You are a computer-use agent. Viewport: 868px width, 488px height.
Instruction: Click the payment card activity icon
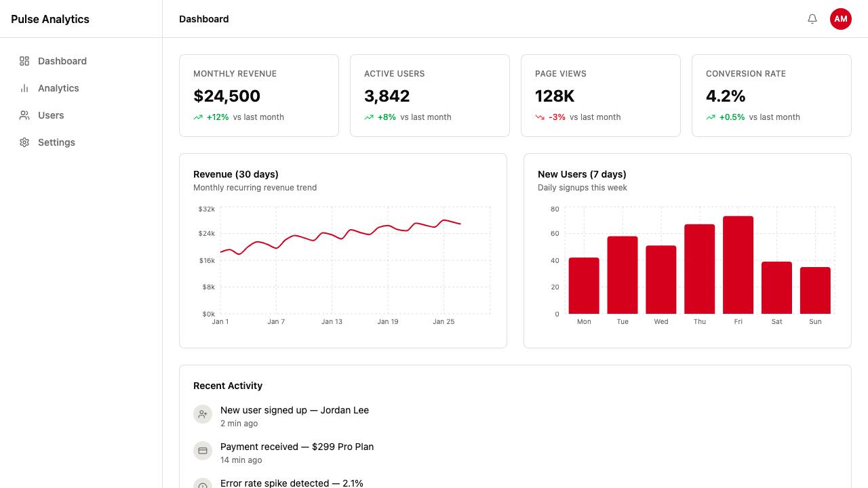[203, 451]
